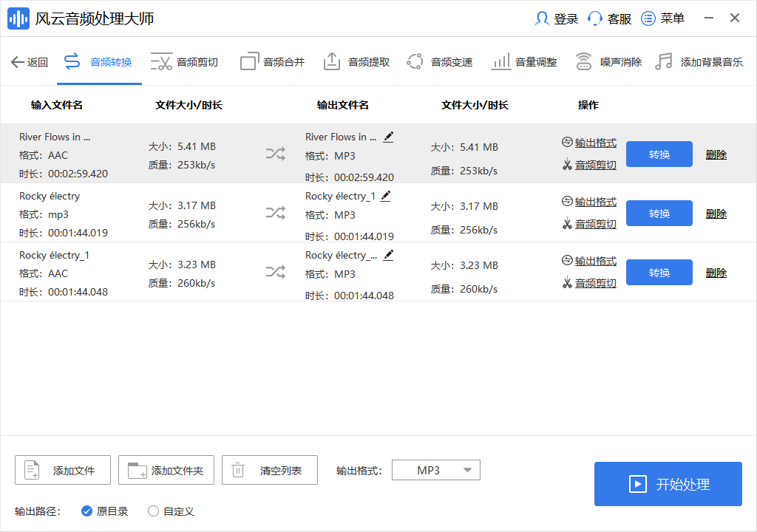Delete the River Flows file via 删除
This screenshot has height=532, width=757.
716,154
